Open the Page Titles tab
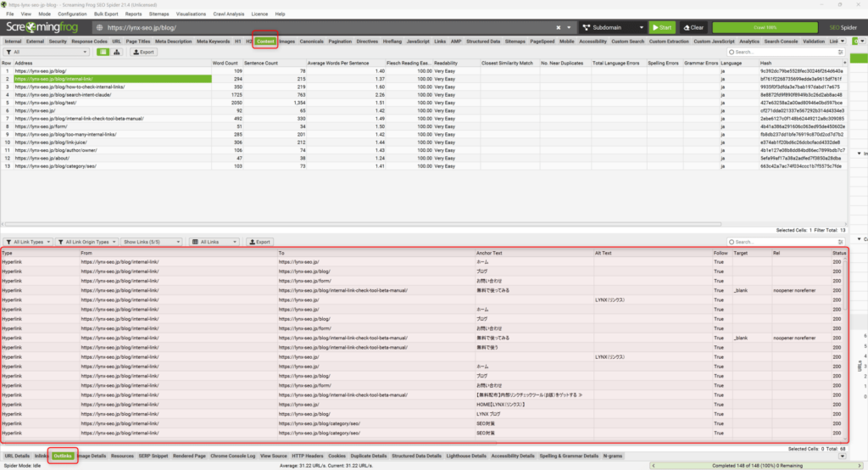Viewport: 868px width, 470px height. tap(138, 41)
